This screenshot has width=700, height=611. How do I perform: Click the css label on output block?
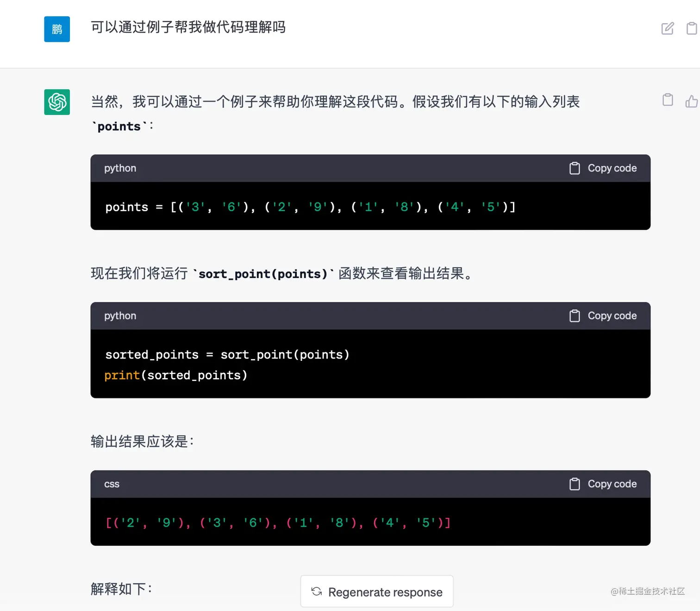click(x=112, y=484)
